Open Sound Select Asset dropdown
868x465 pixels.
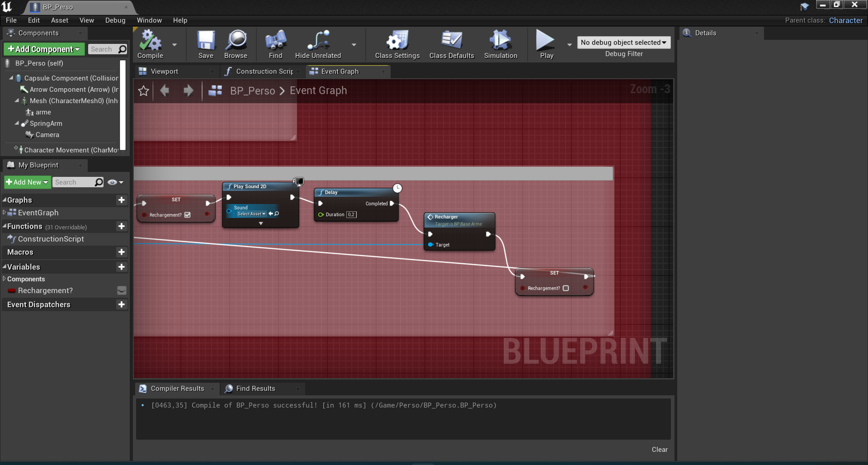point(251,214)
